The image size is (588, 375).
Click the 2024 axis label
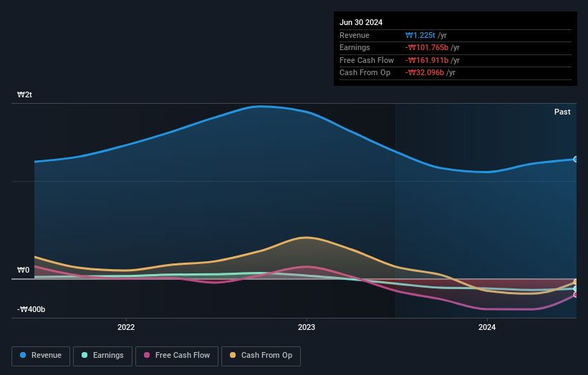(x=487, y=327)
